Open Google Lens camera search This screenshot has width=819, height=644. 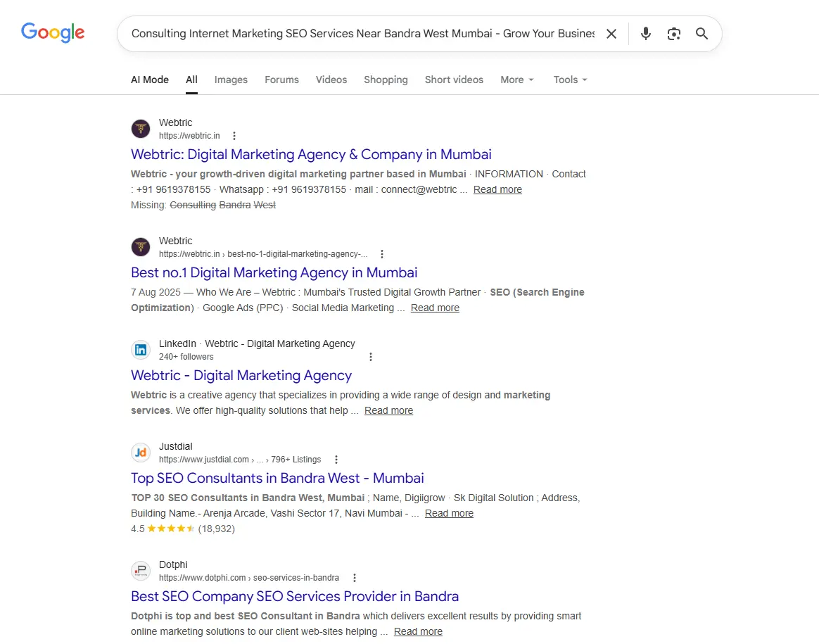point(673,33)
